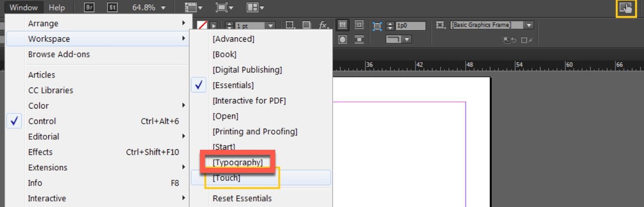
Task: Select the no text wrap icon
Action: pyautogui.click(x=342, y=25)
